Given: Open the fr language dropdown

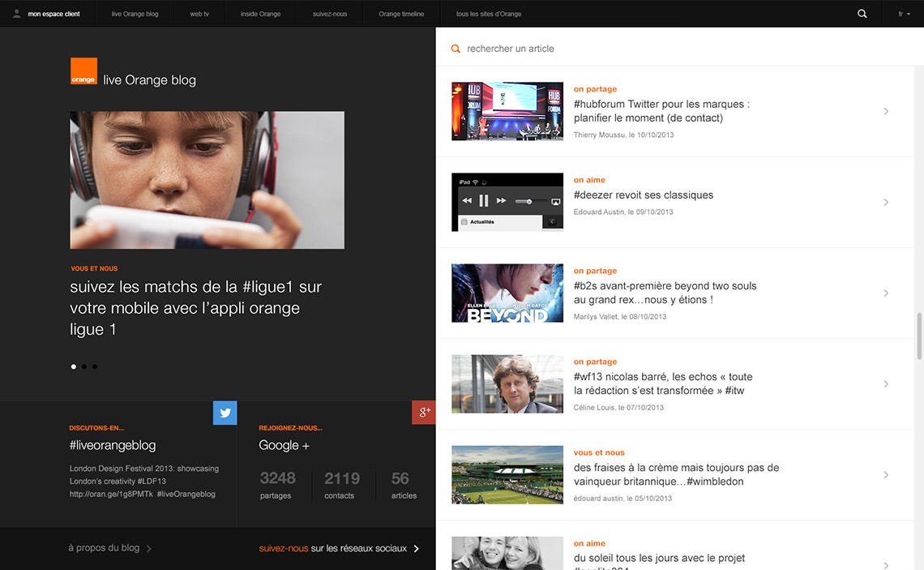Looking at the screenshot, I should coord(904,14).
